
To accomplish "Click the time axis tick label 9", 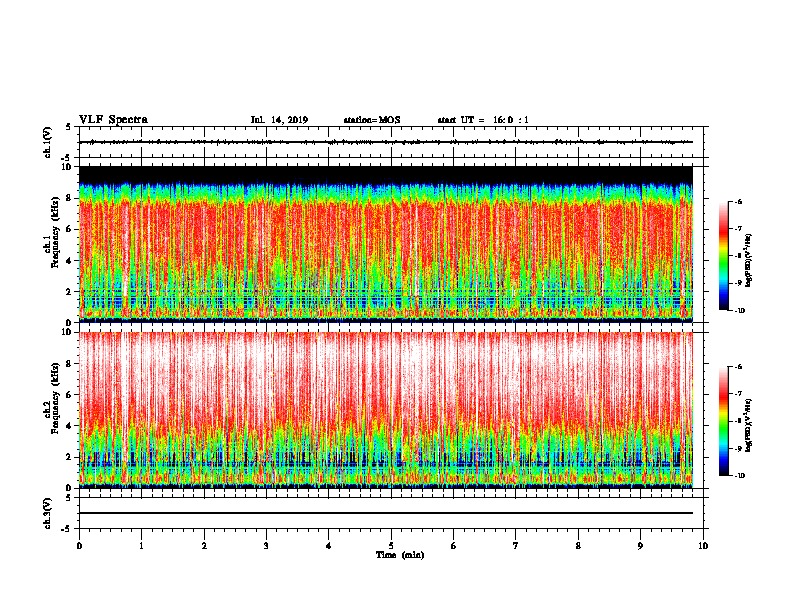I will click(640, 546).
